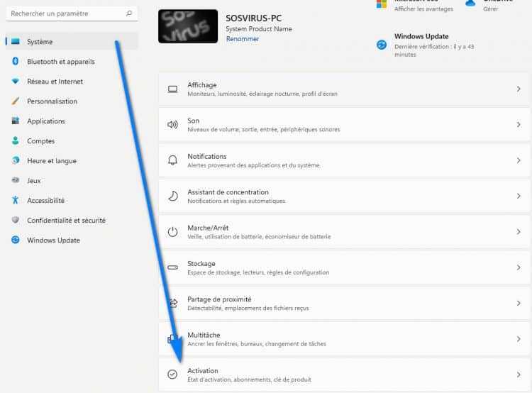Click the Personnalisation paintbrush icon
The height and width of the screenshot is (393, 532).
click(x=15, y=101)
